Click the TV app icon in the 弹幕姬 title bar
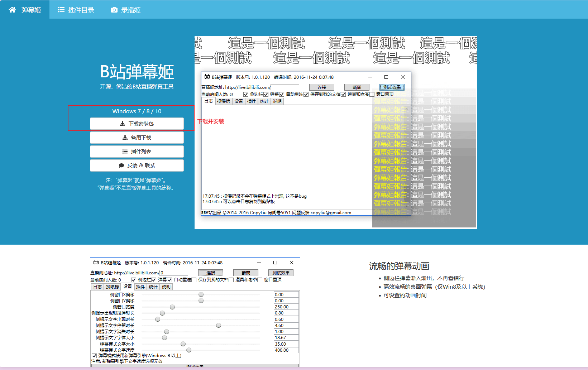This screenshot has width=588, height=370. pos(207,77)
